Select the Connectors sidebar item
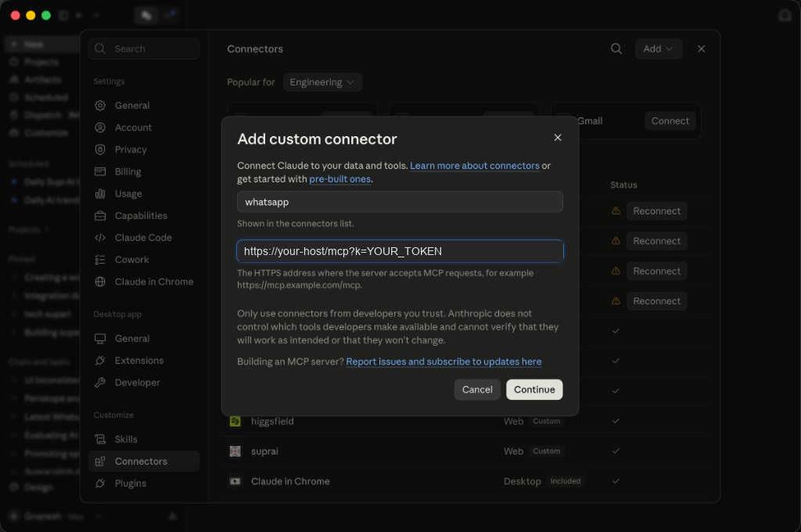The width and height of the screenshot is (801, 532). pyautogui.click(x=144, y=461)
